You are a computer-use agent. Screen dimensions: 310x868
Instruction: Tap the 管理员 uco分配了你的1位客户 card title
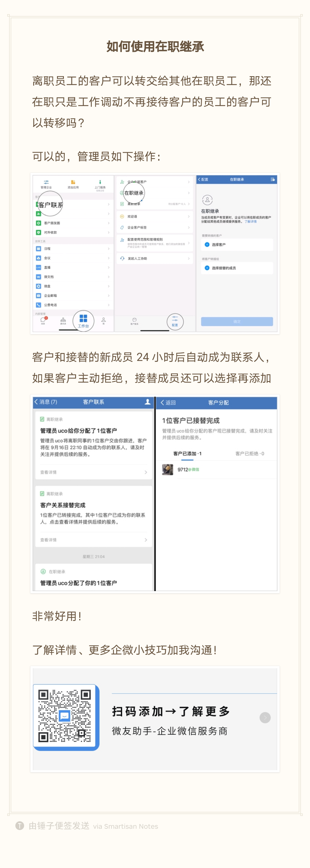click(x=79, y=583)
